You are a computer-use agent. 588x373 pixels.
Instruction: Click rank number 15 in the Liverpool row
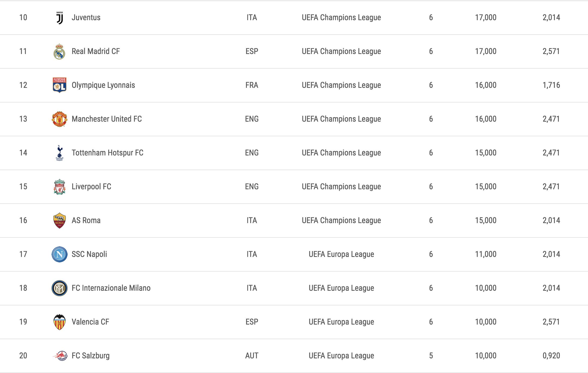click(23, 186)
